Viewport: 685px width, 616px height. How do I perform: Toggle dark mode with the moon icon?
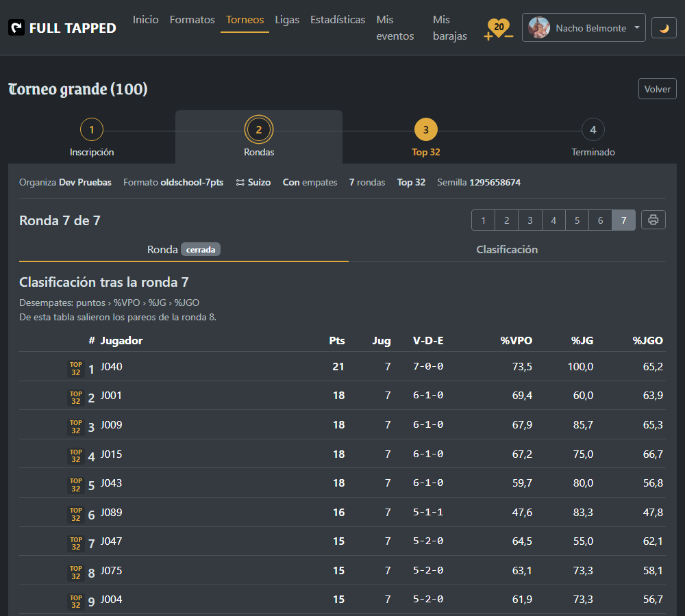point(664,28)
